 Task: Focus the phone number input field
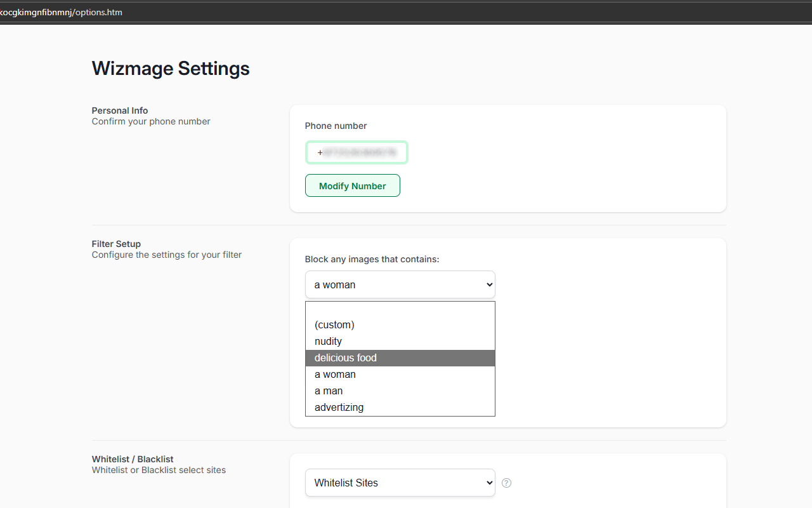click(x=357, y=152)
